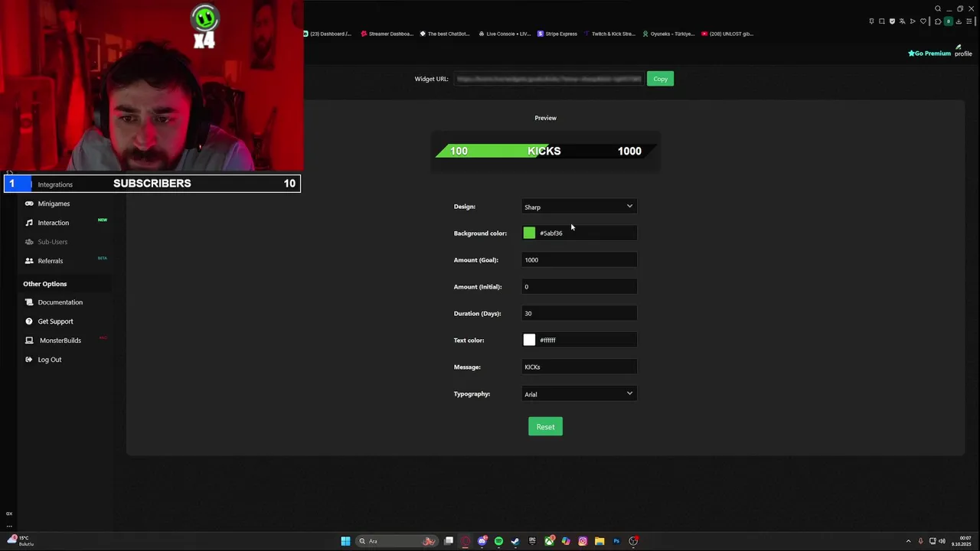The image size is (980, 551).
Task: Click the white Text color swatch
Action: point(529,340)
